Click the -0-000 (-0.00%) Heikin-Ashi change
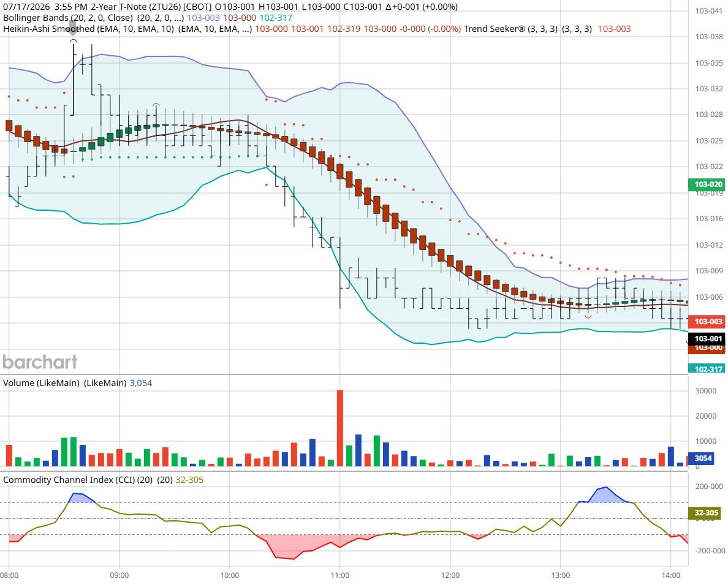The image size is (728, 584). (x=430, y=29)
